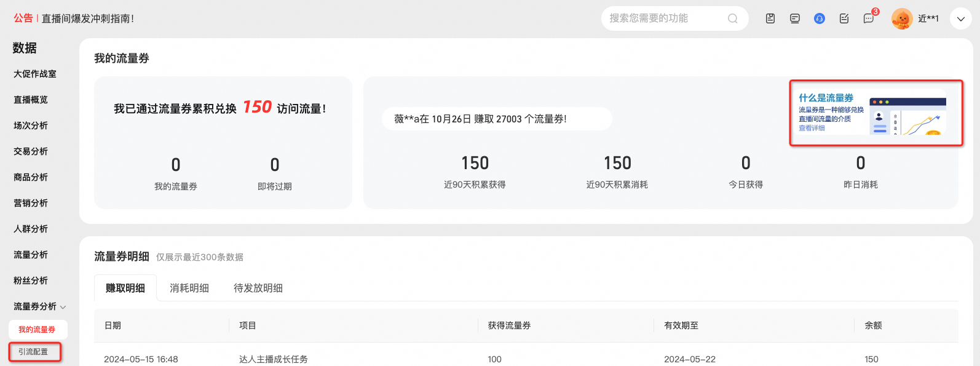Select 我的流量券 in the sidebar

[38, 330]
